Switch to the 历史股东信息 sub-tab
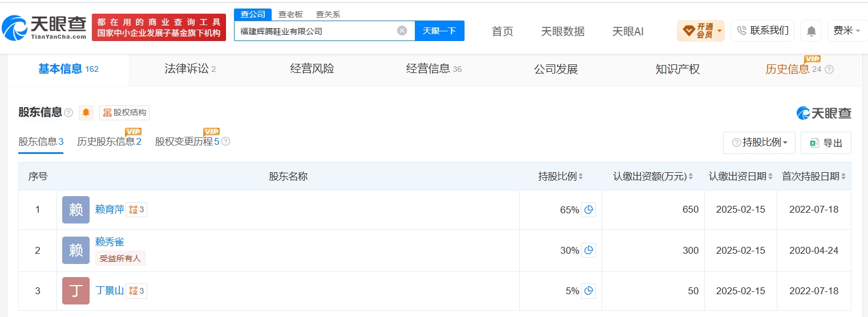The width and height of the screenshot is (868, 317). pyautogui.click(x=109, y=141)
